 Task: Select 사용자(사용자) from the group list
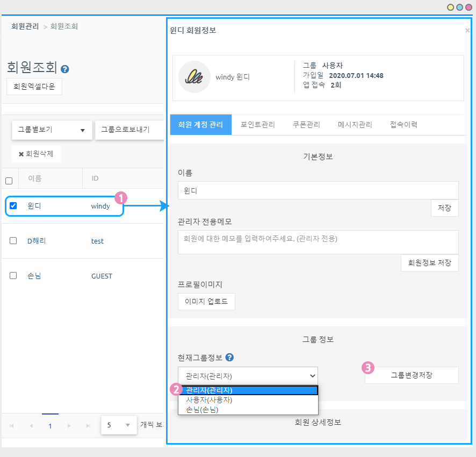coord(210,400)
